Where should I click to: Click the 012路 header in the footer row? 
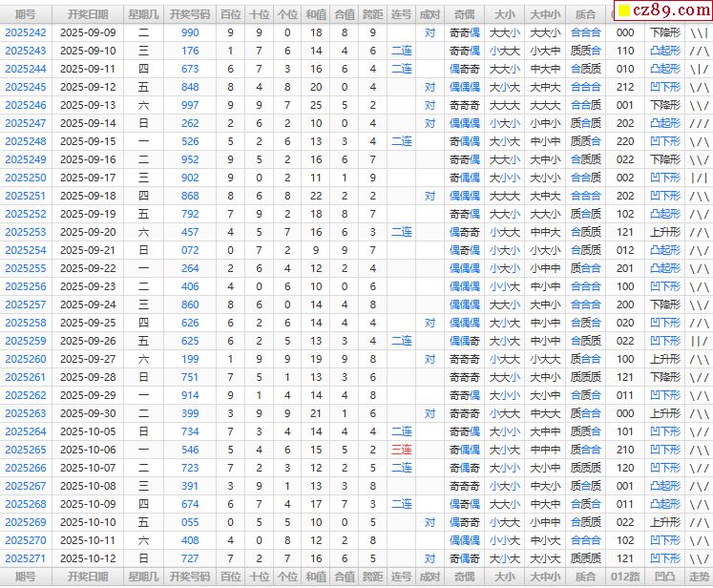(625, 577)
